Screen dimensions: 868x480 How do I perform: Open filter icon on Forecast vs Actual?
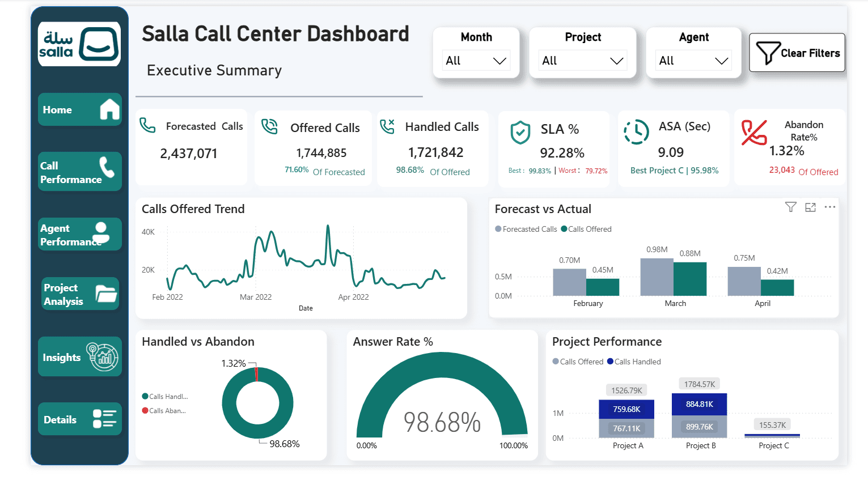(791, 207)
